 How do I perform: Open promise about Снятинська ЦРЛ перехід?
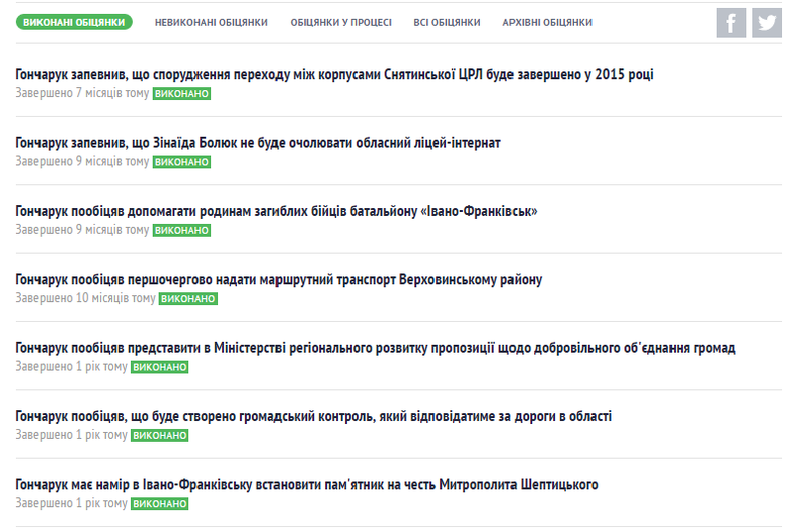pyautogui.click(x=334, y=74)
